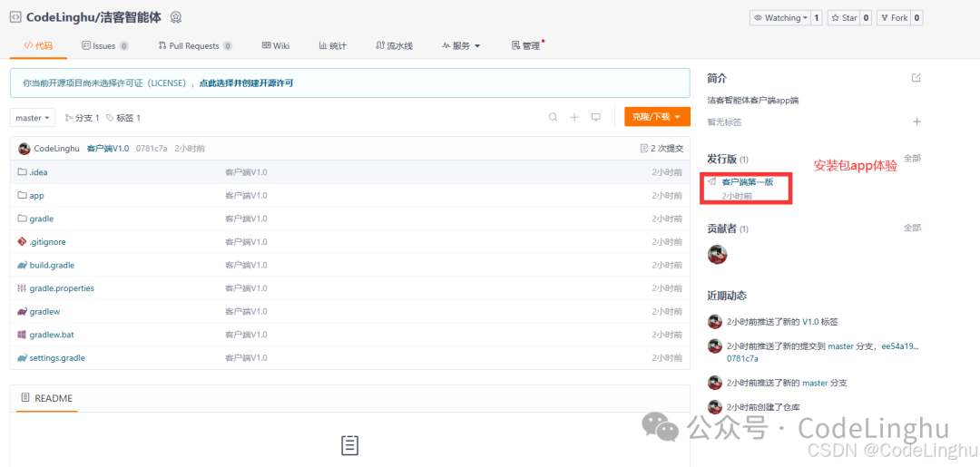This screenshot has height=467, width=980.
Task: Click the Star count 0
Action: pos(867,18)
